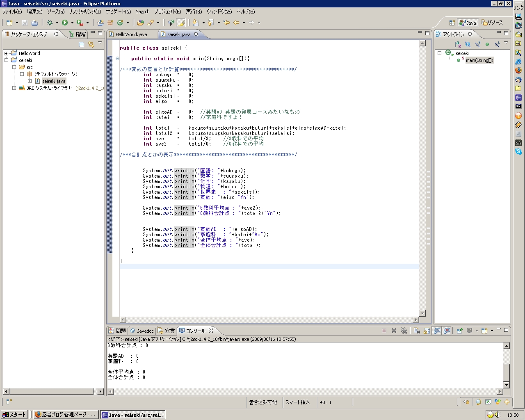The image size is (525, 420).
Task: Click the Print icon in toolbar
Action: (35, 23)
